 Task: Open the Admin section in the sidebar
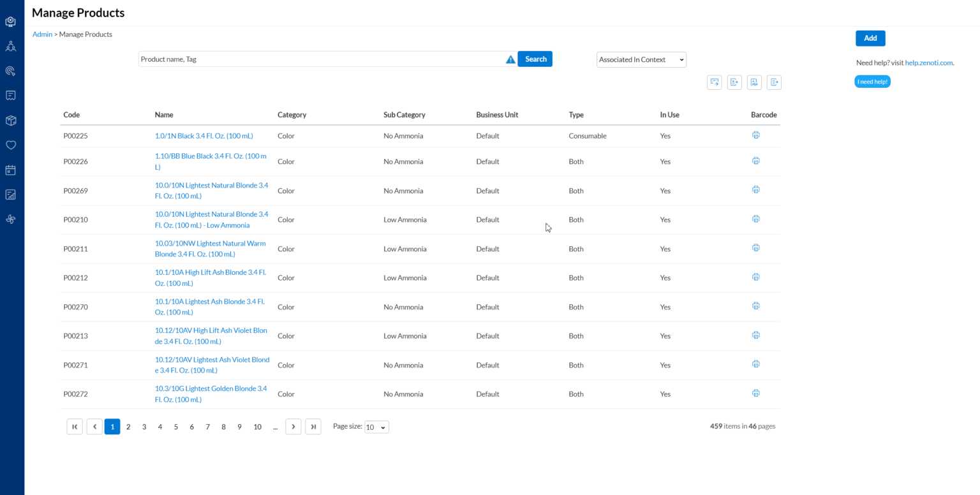[x=10, y=21]
